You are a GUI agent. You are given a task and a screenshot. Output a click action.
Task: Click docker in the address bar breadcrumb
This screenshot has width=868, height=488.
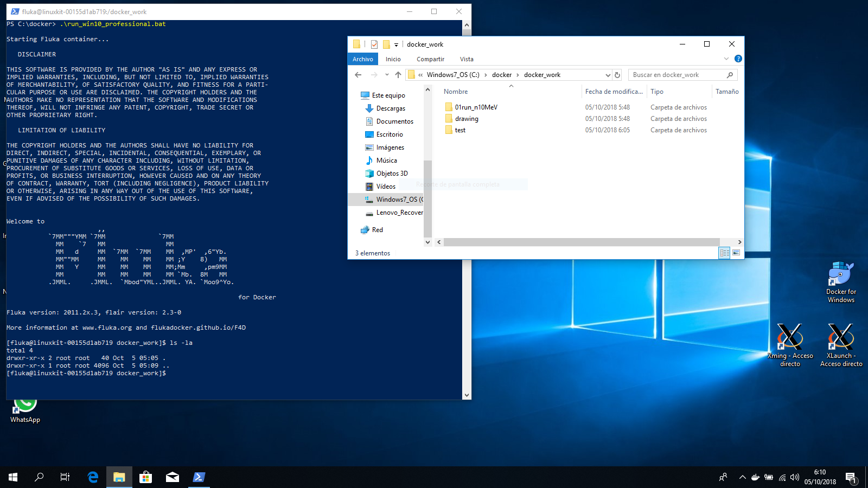coord(502,75)
